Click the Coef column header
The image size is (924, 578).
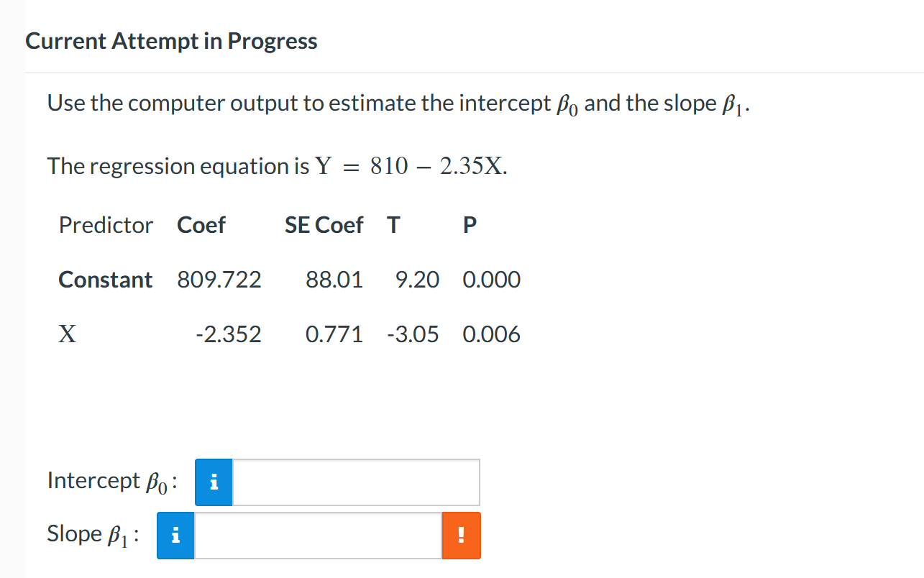click(201, 225)
